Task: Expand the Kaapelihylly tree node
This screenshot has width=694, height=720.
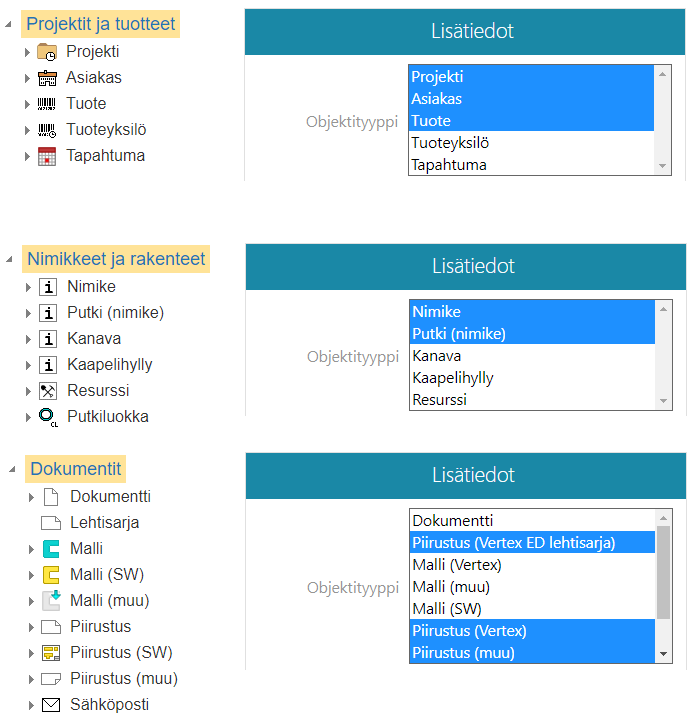Action: 28,365
